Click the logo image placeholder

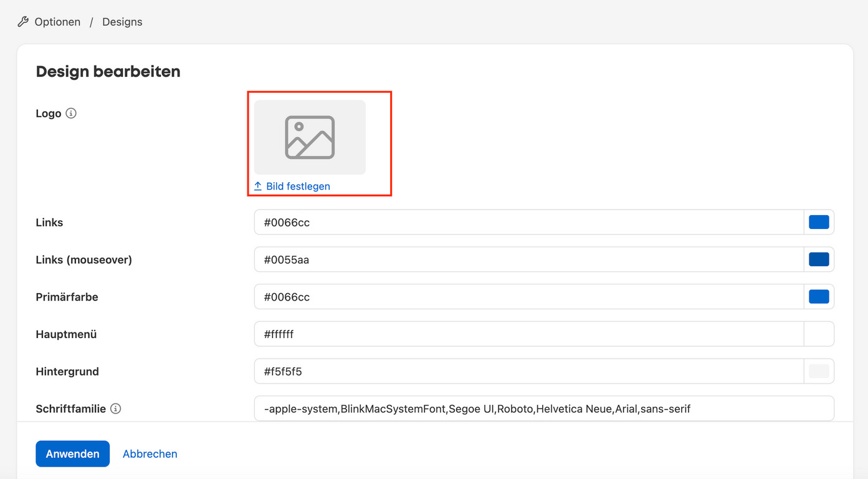tap(310, 137)
